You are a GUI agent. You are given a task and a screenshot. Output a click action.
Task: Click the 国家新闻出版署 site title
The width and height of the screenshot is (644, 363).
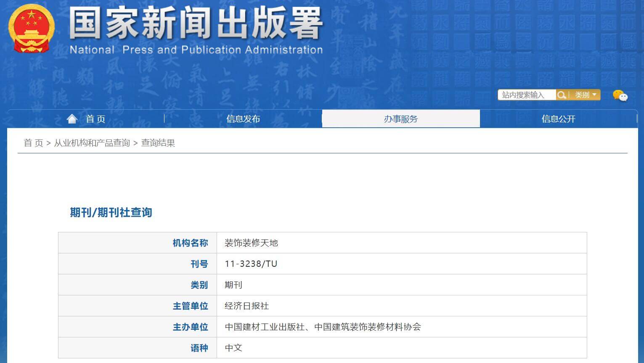point(196,23)
